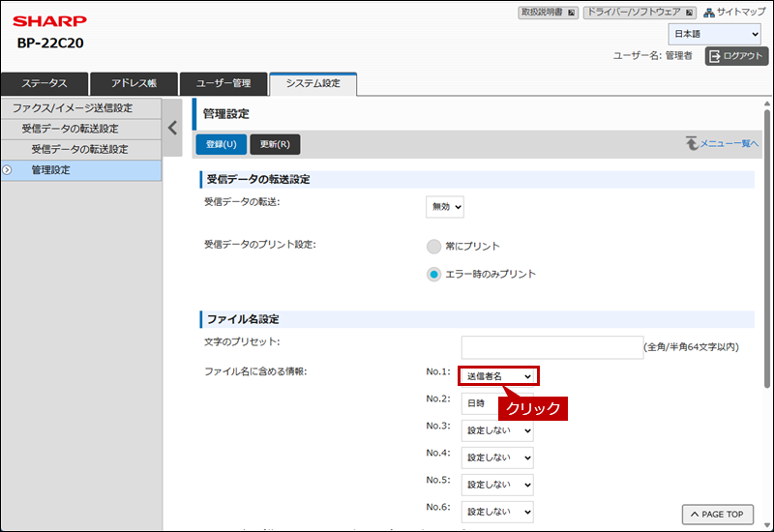Click the 更新(R) button
Viewport: 774px width, 532px height.
coord(275,145)
